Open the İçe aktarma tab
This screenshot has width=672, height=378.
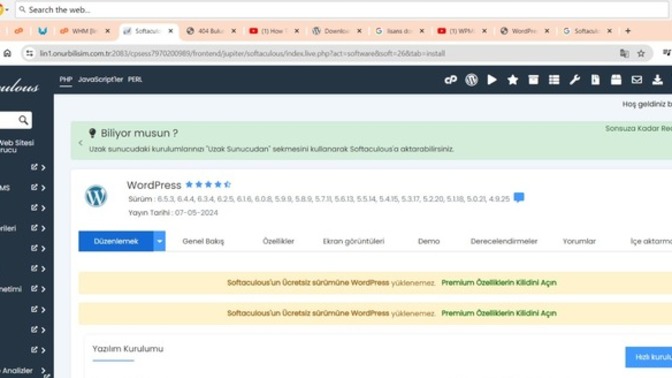click(x=651, y=241)
